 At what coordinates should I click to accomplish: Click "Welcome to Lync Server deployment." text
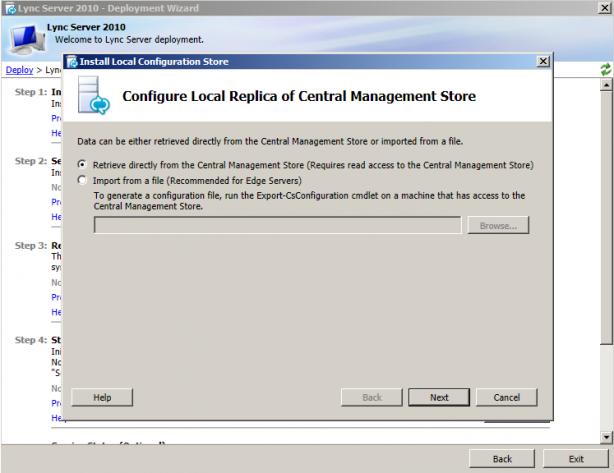[x=129, y=40]
